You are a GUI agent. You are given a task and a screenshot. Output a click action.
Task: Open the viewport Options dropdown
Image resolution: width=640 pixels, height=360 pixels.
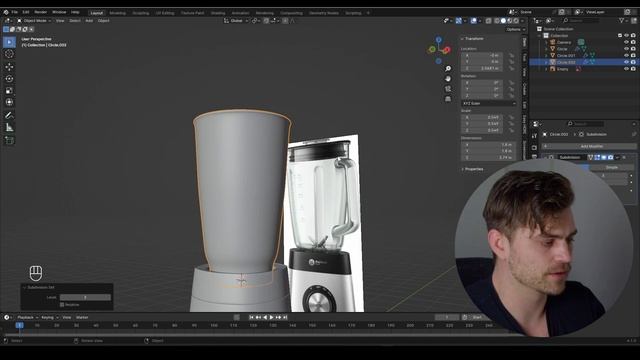[x=516, y=29]
